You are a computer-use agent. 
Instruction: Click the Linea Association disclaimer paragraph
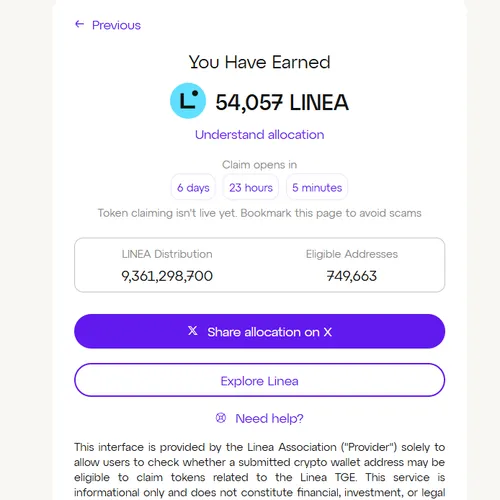(x=259, y=470)
